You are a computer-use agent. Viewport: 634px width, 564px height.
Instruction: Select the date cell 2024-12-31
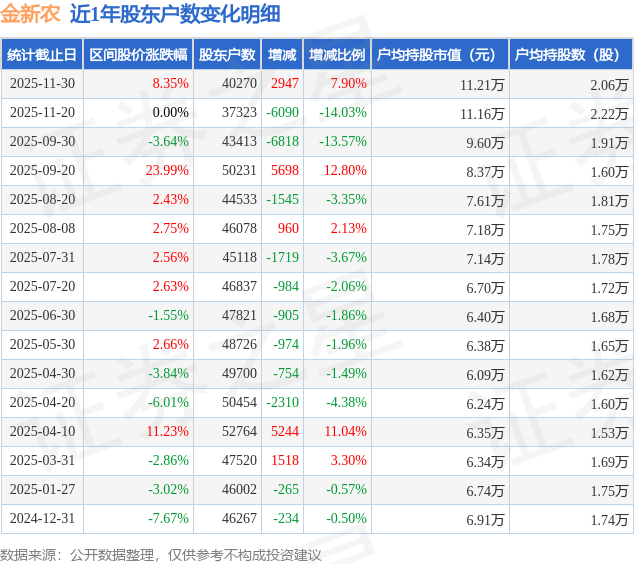pos(42,519)
